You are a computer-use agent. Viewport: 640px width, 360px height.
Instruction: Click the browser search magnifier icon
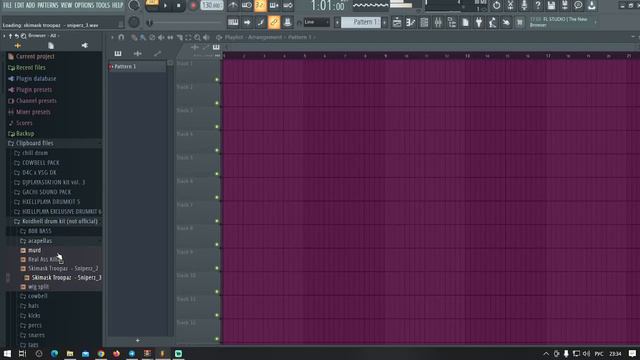pyautogui.click(x=23, y=36)
